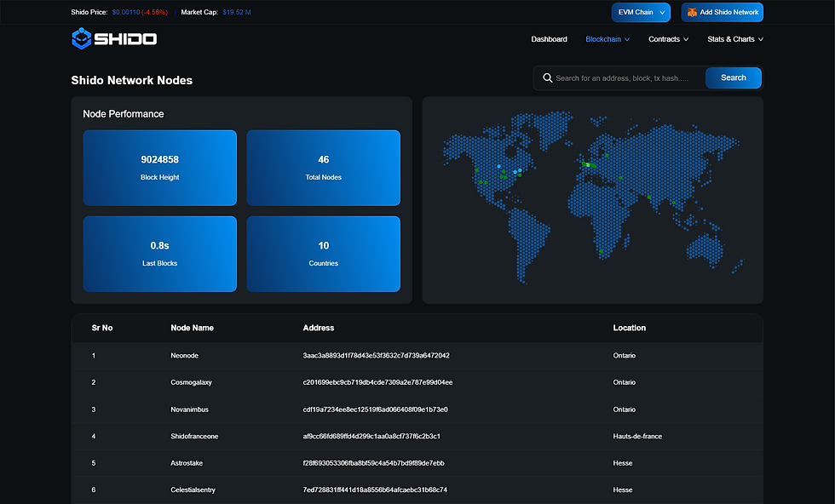This screenshot has height=504, width=835.
Task: Click the Search button
Action: click(x=734, y=77)
